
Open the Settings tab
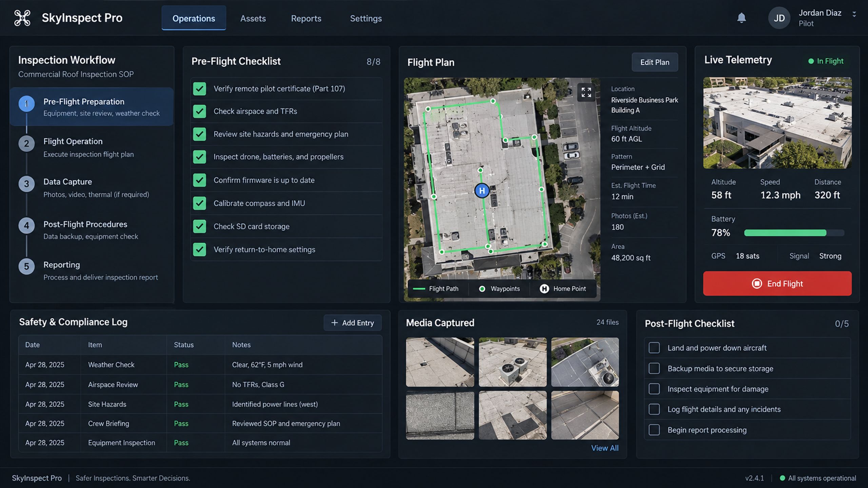point(366,18)
